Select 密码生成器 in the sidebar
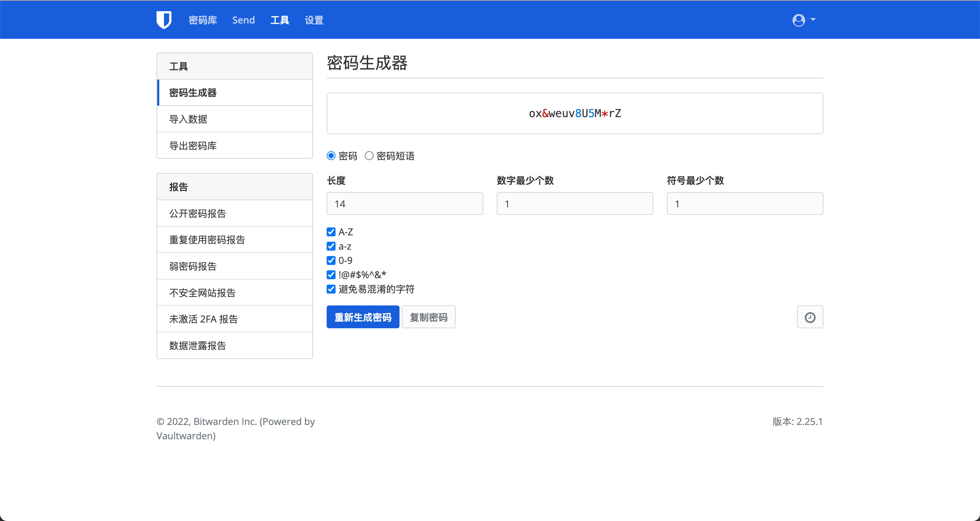 [235, 93]
